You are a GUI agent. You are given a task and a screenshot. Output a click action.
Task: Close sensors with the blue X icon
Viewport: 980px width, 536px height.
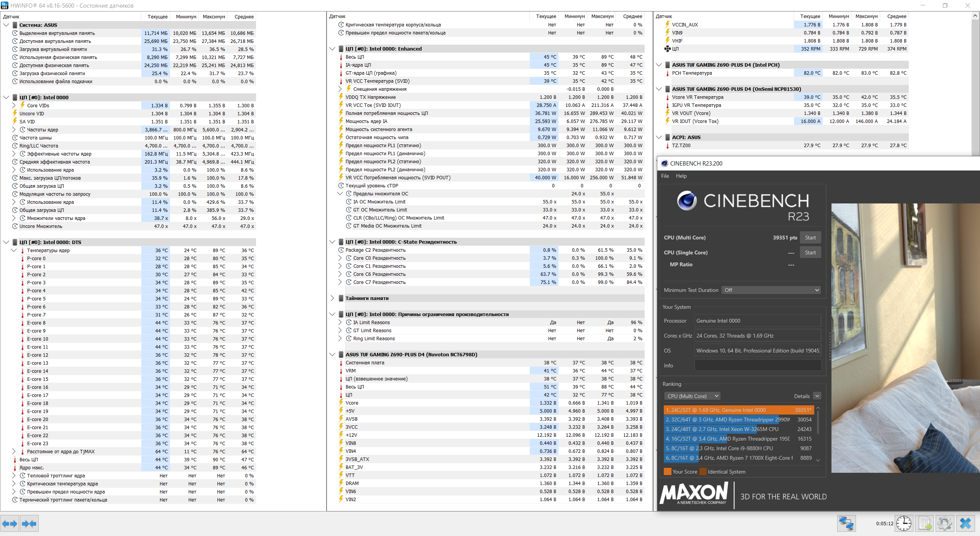pos(965,523)
